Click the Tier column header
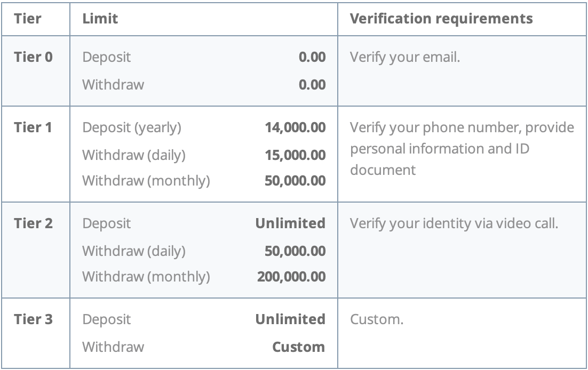Screen dimensions: 588x370 coord(27,18)
